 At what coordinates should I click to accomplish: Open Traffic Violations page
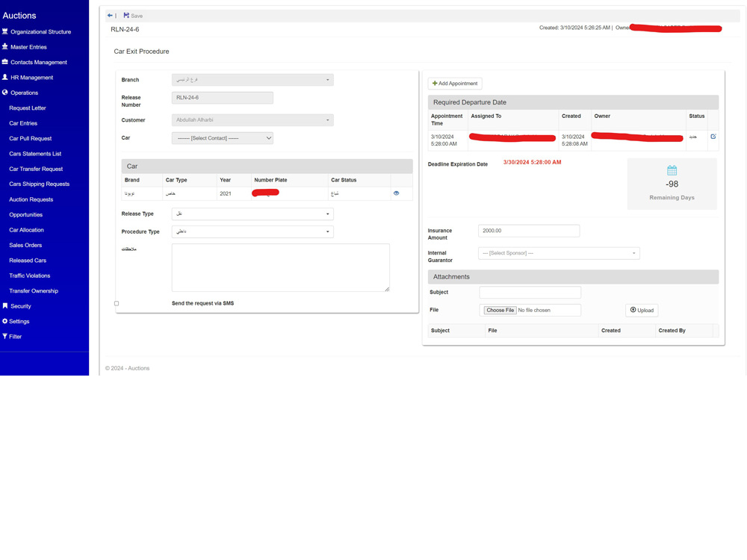30,276
